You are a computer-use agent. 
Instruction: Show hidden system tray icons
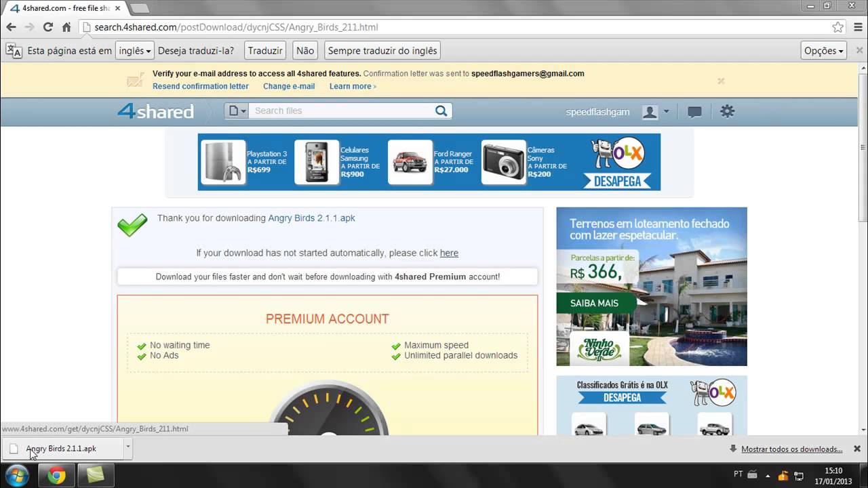click(x=768, y=476)
